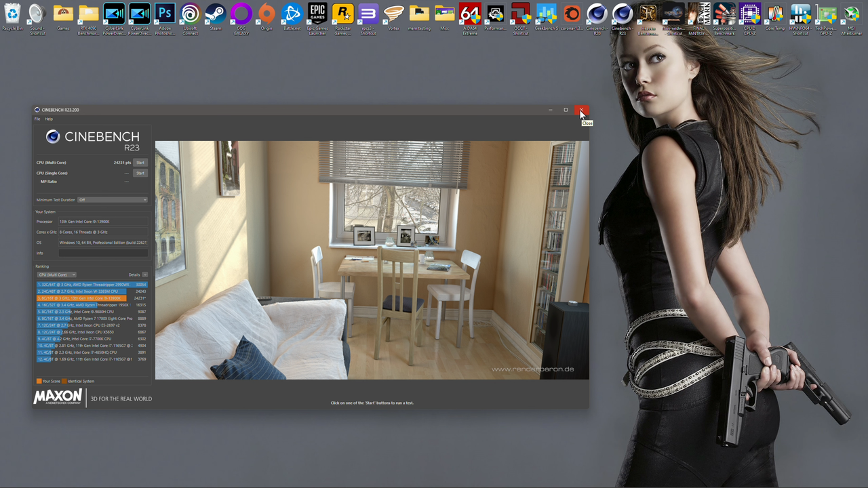Select Intel Core i7-7700K ranking row

pyautogui.click(x=92, y=339)
